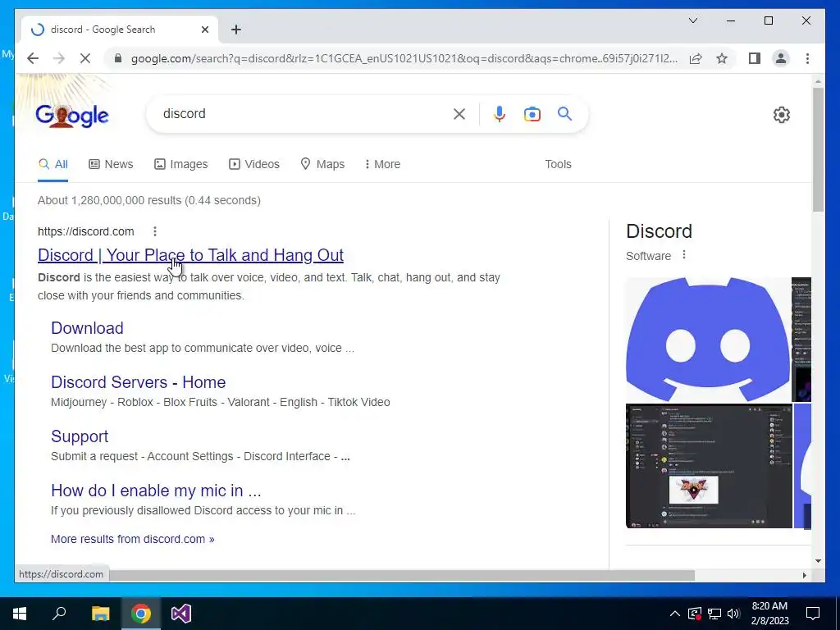This screenshot has width=840, height=630.
Task: Show hidden system tray icons
Action: pos(675,614)
